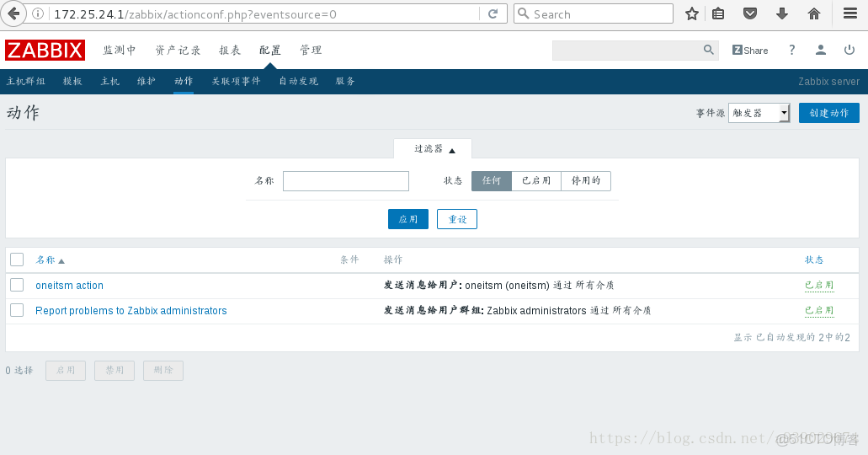Click the 发送消息给用户 oneitsm operation text

tap(498, 286)
